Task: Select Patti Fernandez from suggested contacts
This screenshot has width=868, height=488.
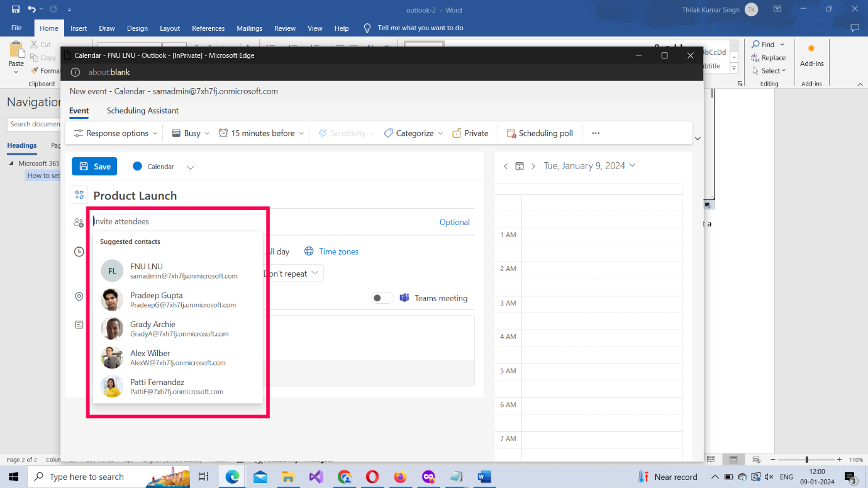Action: coord(177,387)
